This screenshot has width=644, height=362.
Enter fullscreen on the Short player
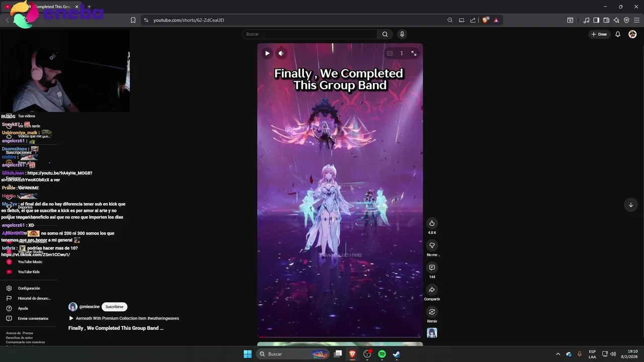414,53
